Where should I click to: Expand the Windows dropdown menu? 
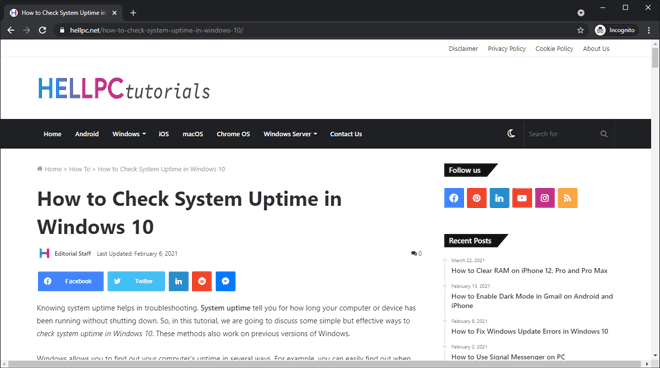[x=129, y=134]
